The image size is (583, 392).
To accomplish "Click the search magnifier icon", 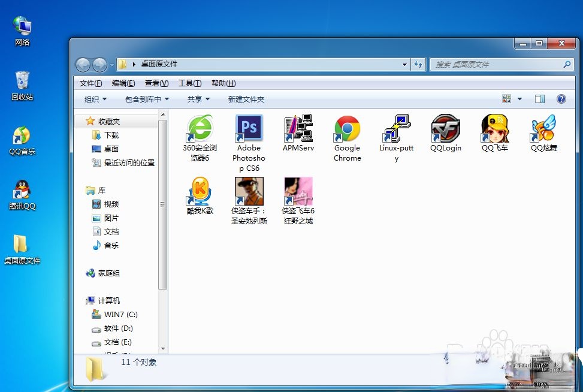I will pyautogui.click(x=567, y=64).
